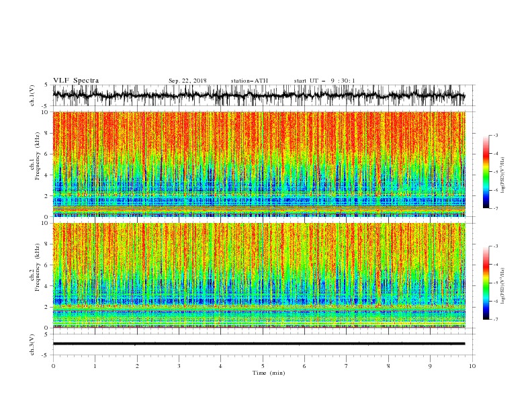
Task: Click time axis tick label "1"
Action: (95, 366)
